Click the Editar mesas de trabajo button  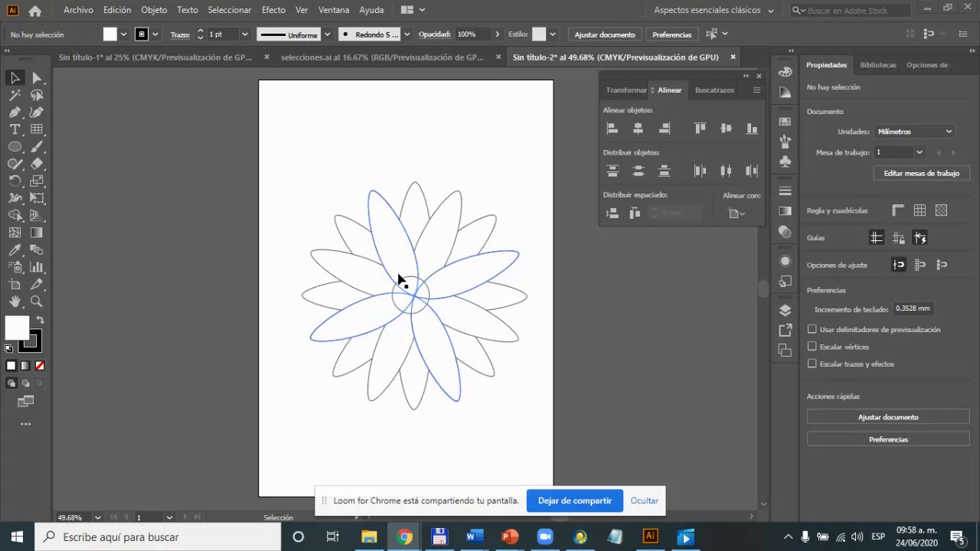[921, 173]
